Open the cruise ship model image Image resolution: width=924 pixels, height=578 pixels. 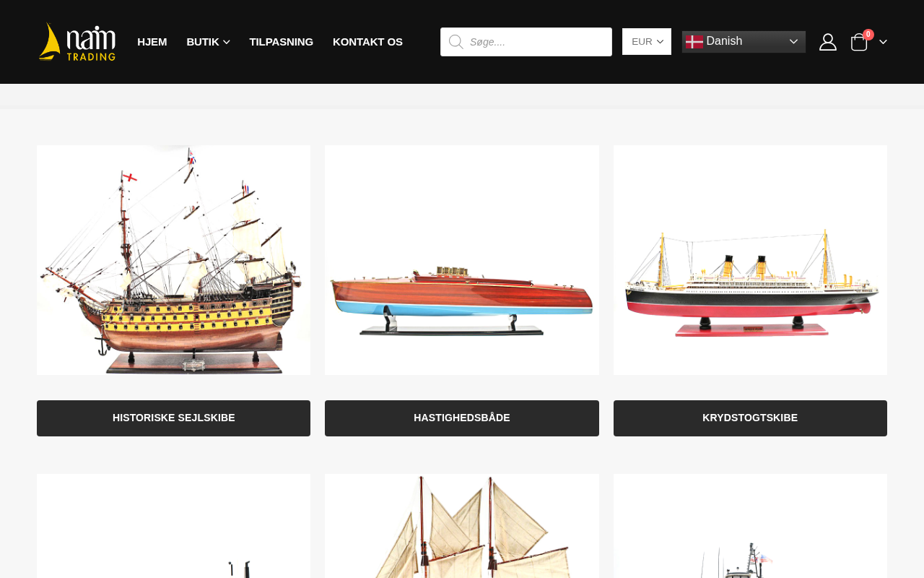click(x=750, y=260)
